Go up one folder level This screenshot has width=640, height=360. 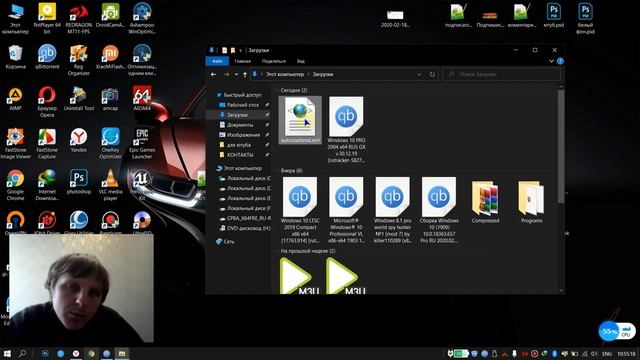(245, 74)
